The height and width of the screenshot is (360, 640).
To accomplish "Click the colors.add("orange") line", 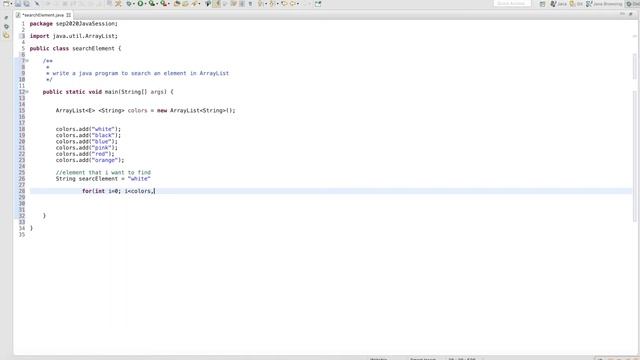I will [90, 160].
